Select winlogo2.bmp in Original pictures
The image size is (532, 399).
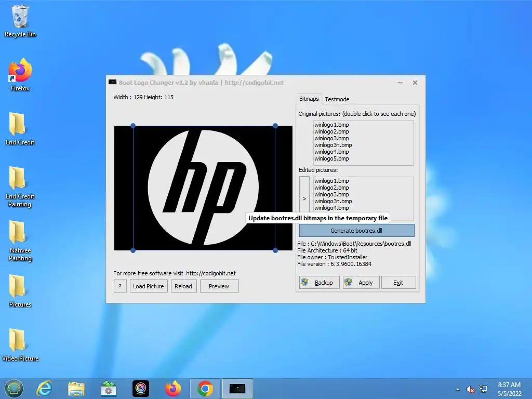331,131
